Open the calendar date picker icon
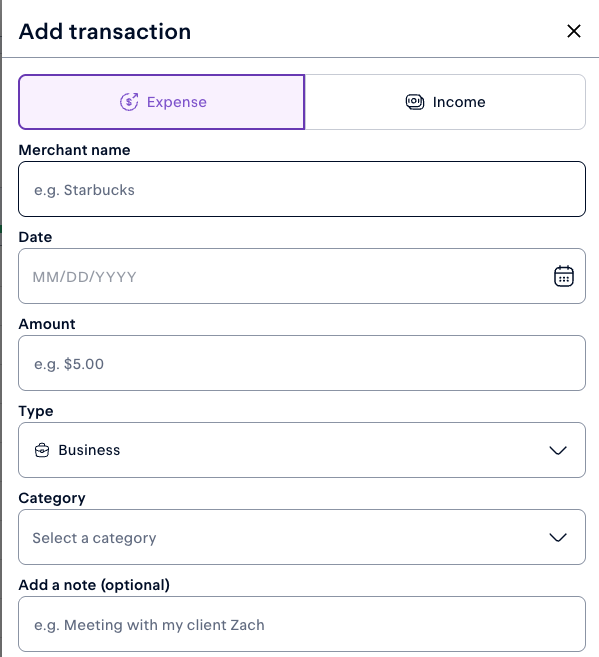 pyautogui.click(x=563, y=276)
